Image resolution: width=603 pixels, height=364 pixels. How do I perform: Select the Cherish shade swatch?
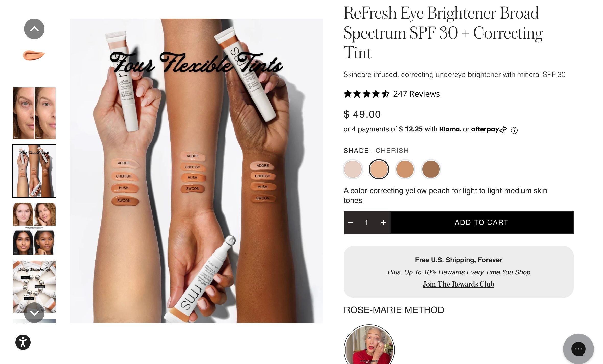coord(379,169)
